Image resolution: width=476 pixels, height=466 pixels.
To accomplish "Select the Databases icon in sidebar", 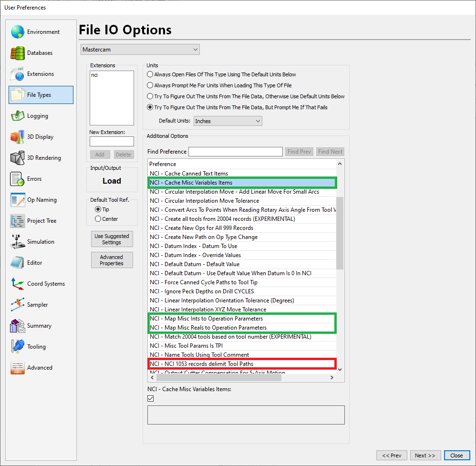I will (18, 53).
